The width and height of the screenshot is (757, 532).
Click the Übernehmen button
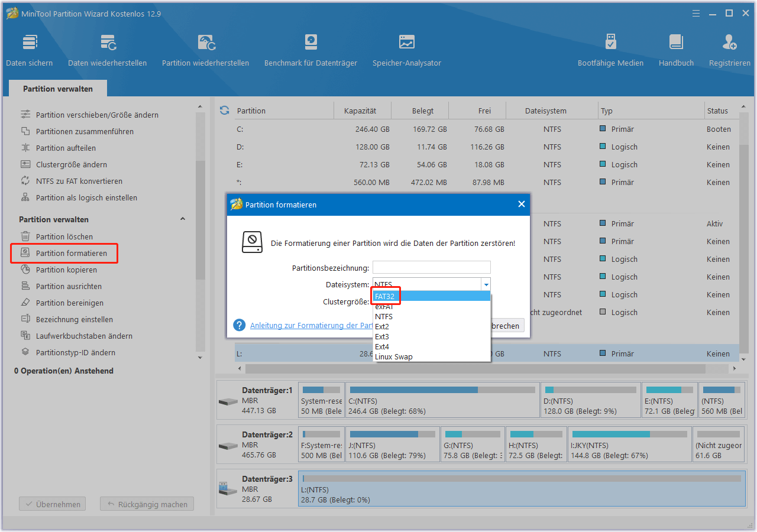tap(53, 504)
